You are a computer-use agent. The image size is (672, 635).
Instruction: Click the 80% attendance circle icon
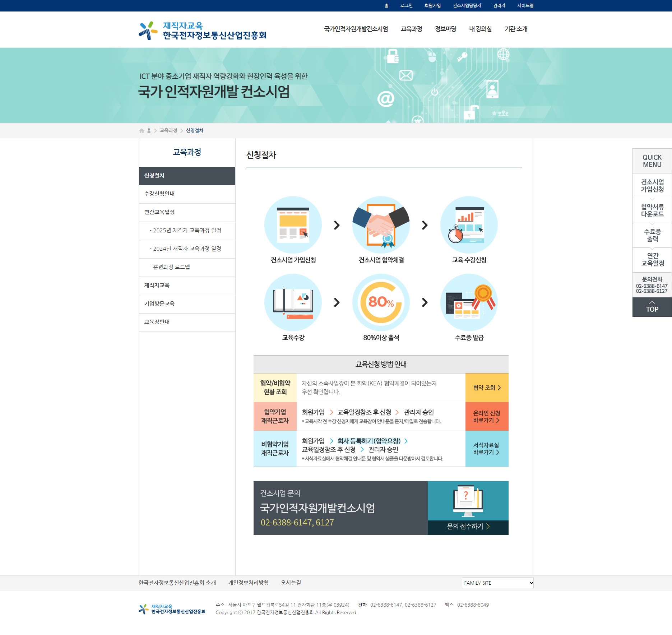(x=381, y=302)
